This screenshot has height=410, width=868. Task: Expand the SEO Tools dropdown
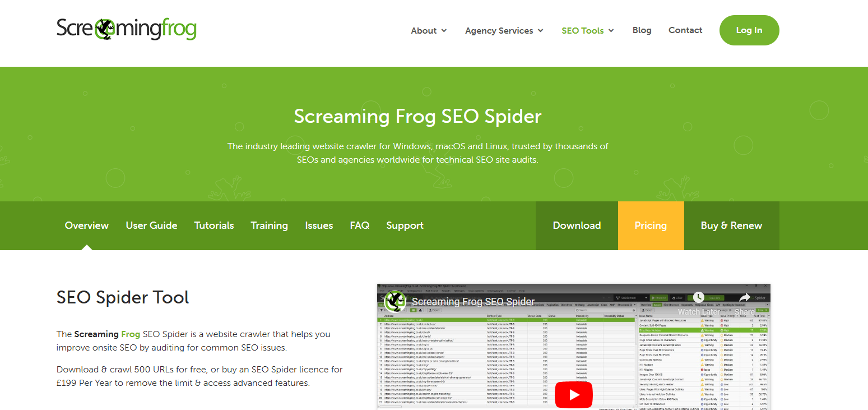point(588,31)
